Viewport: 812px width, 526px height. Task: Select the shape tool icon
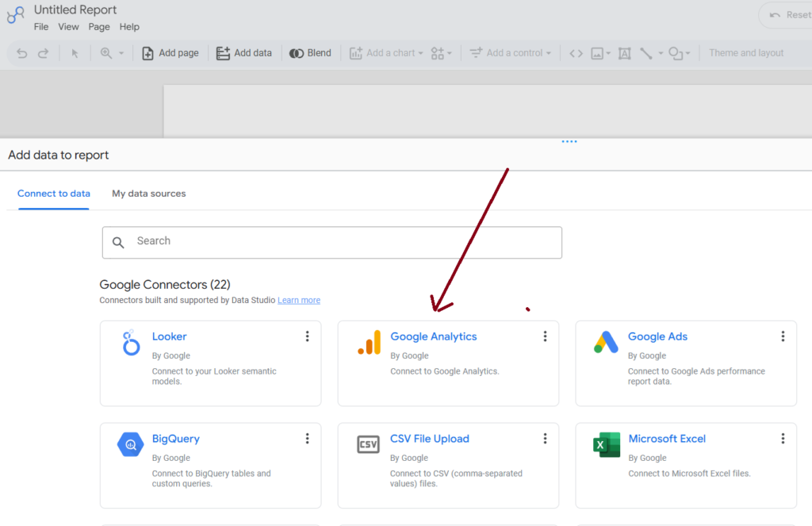pyautogui.click(x=676, y=53)
